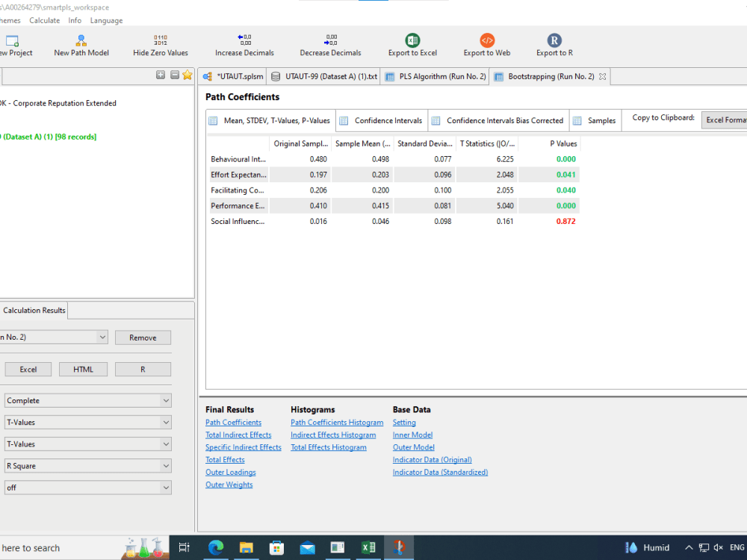The height and width of the screenshot is (560, 747).
Task: Open Excel from the Windows taskbar
Action: click(368, 547)
